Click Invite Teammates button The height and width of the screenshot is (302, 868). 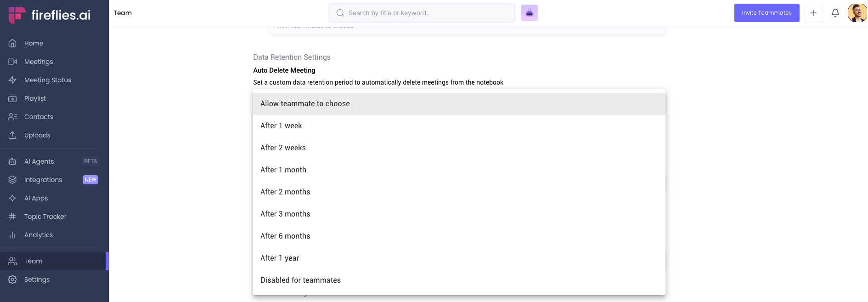tap(767, 13)
